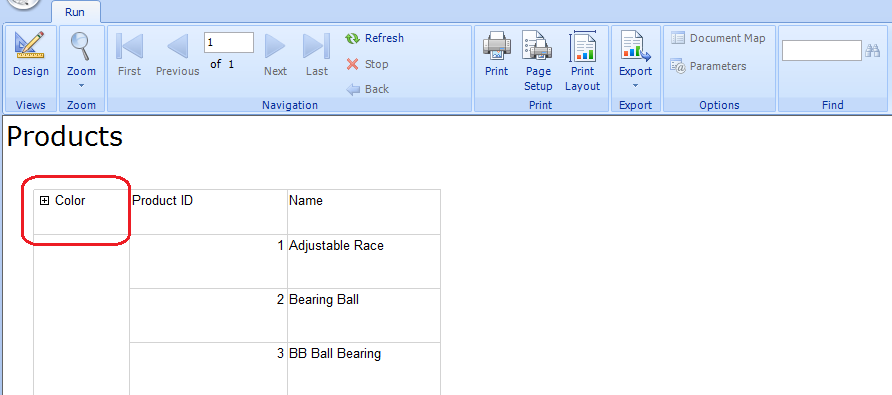The width and height of the screenshot is (892, 395).
Task: Go to First page
Action: pos(129,55)
